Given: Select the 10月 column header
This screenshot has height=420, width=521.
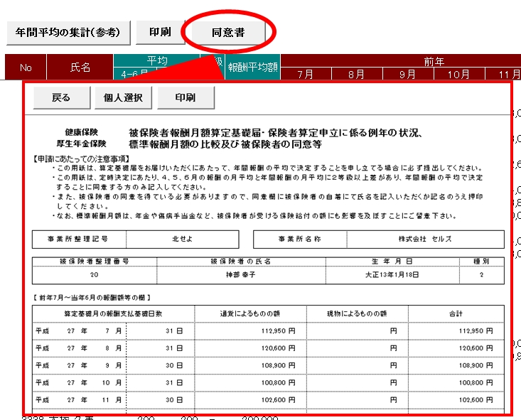Looking at the screenshot, I should tap(459, 74).
